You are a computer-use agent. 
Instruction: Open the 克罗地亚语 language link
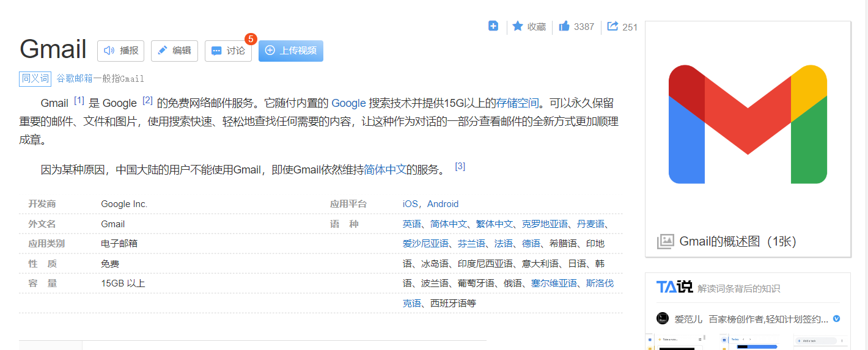coord(545,224)
